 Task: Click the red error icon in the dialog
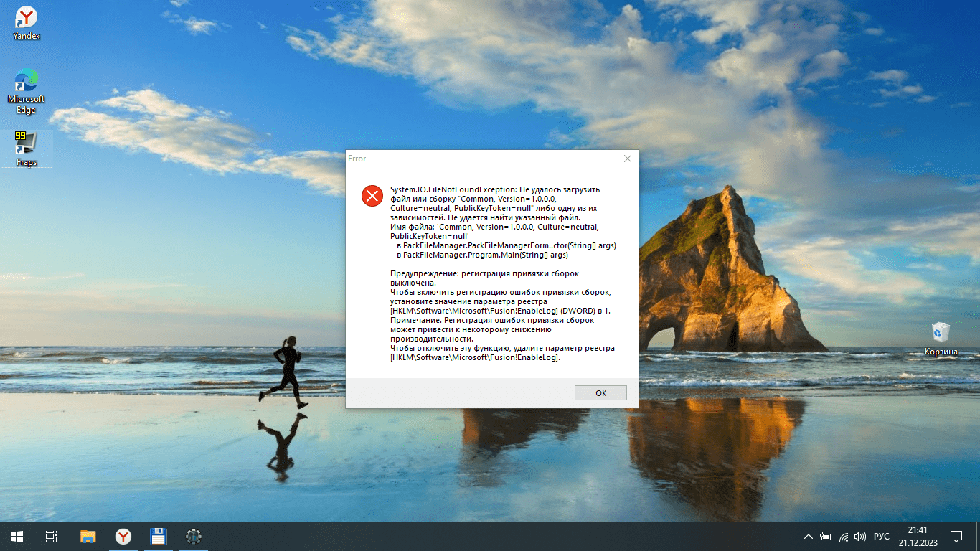(372, 195)
